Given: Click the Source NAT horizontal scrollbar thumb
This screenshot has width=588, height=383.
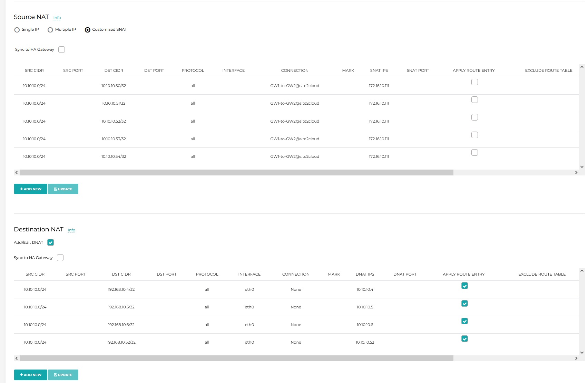Looking at the screenshot, I should (x=236, y=172).
